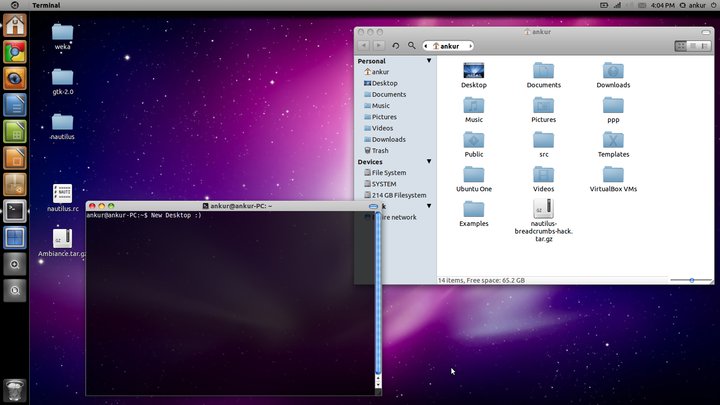Switch the file manager to icon view

[x=681, y=46]
